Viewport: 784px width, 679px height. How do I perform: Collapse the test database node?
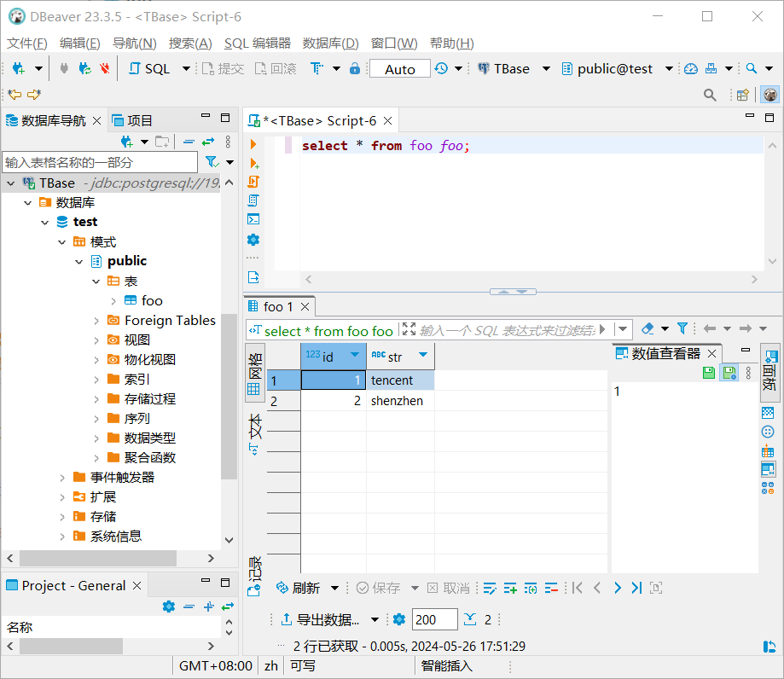[45, 223]
